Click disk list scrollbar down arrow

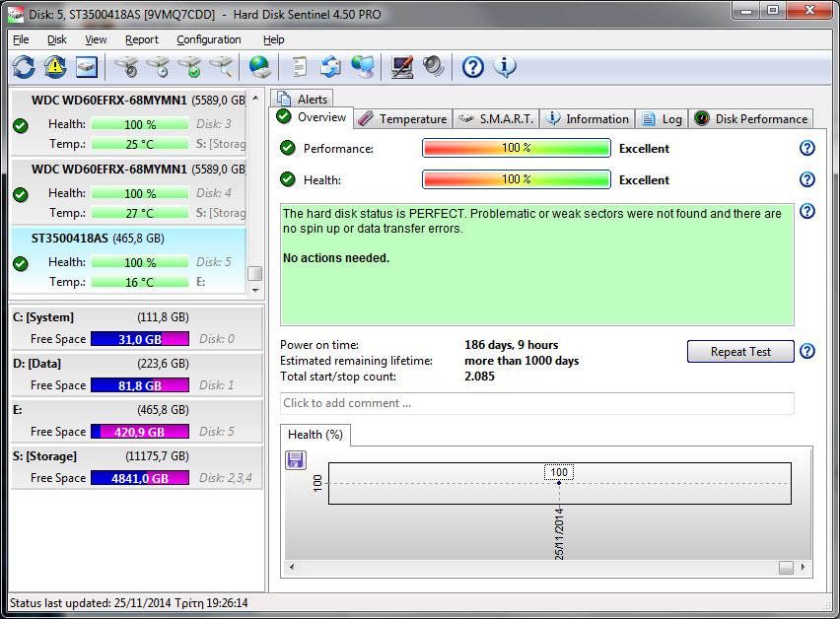[255, 290]
